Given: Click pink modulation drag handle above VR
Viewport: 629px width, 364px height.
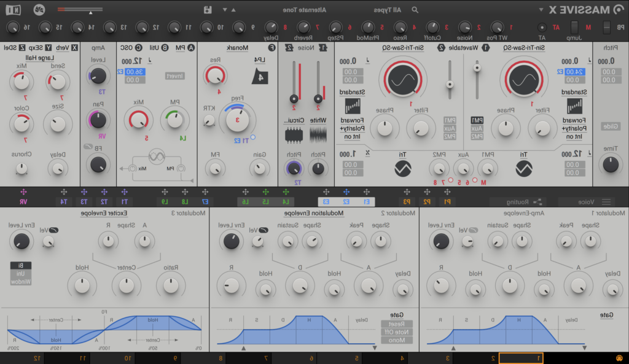Looking at the screenshot, I should (x=23, y=192).
